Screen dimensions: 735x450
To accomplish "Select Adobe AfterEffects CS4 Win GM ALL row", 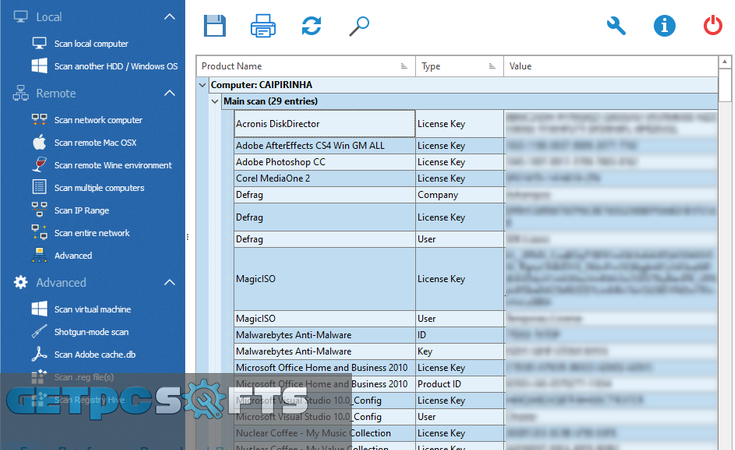I will 476,146.
